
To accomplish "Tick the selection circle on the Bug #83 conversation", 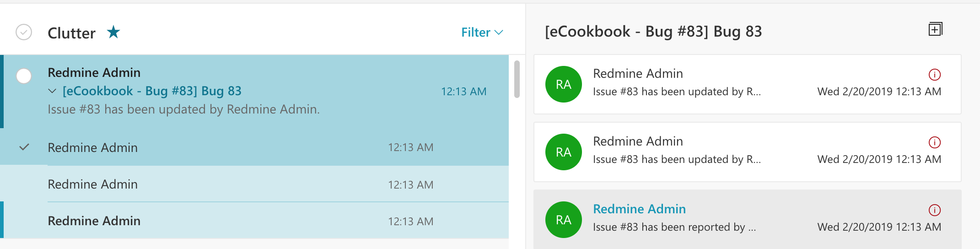I will [x=24, y=76].
